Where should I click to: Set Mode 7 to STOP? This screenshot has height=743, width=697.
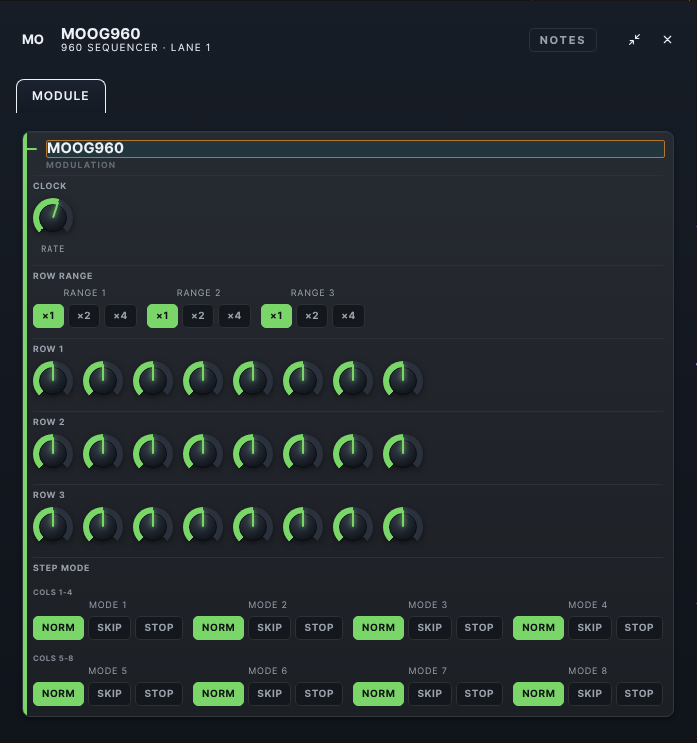pos(479,694)
